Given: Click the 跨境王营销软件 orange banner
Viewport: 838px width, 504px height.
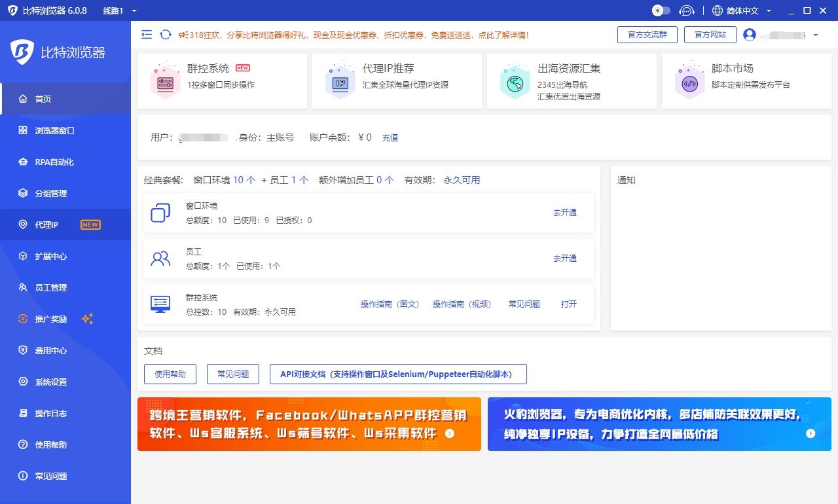Looking at the screenshot, I should pyautogui.click(x=309, y=424).
